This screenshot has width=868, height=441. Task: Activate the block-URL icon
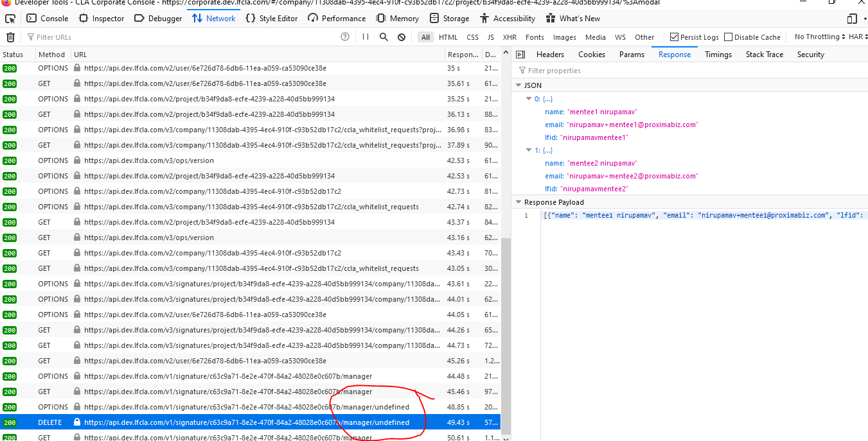[x=401, y=37]
